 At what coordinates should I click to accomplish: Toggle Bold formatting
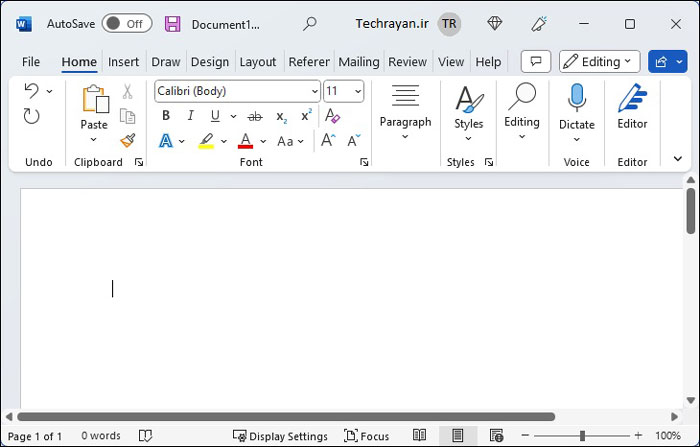point(166,116)
